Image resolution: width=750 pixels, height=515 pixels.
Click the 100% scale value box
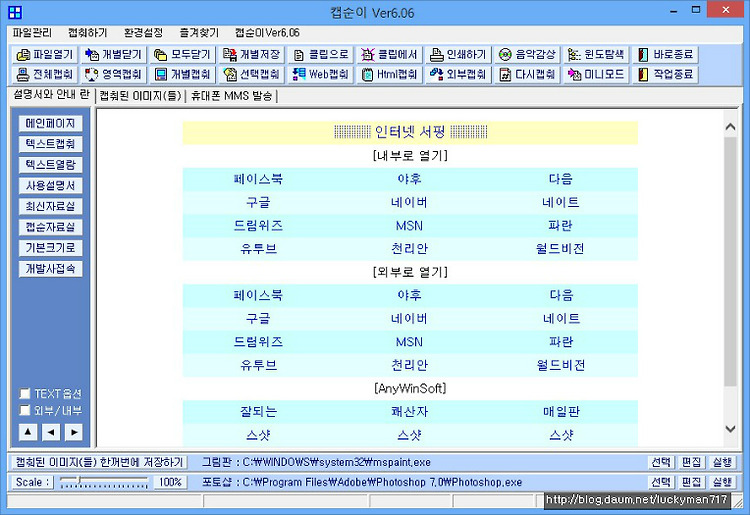(170, 482)
